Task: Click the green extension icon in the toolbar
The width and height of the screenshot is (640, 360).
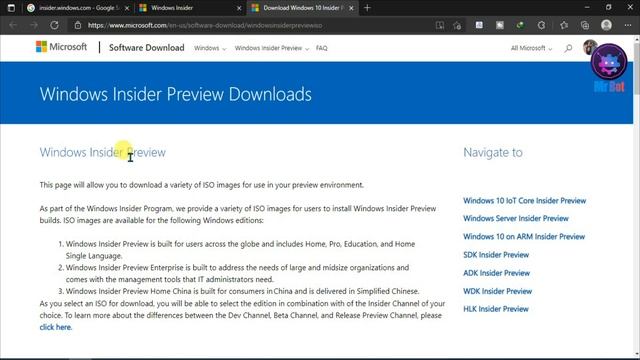Action: point(520,25)
